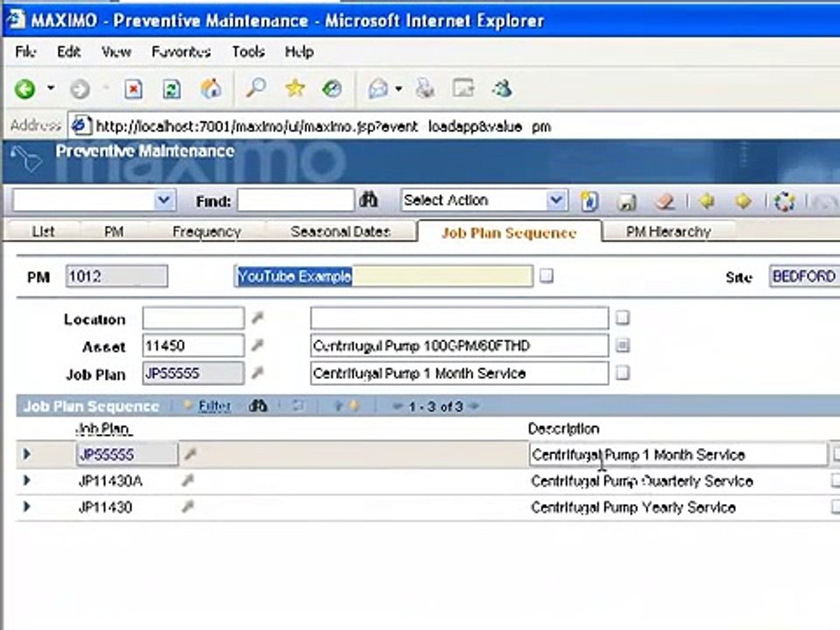This screenshot has width=840, height=630.
Task: Click the Filter link in the Job Plan Sequence table
Action: pos(214,406)
